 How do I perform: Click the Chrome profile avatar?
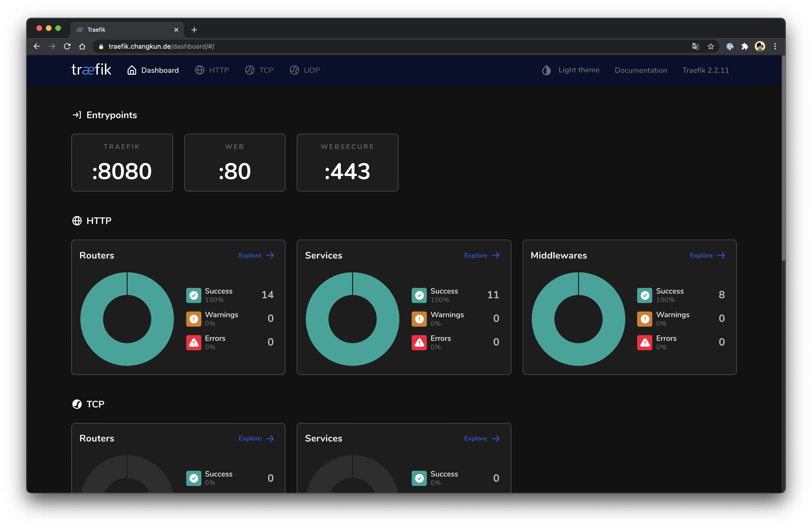click(760, 46)
